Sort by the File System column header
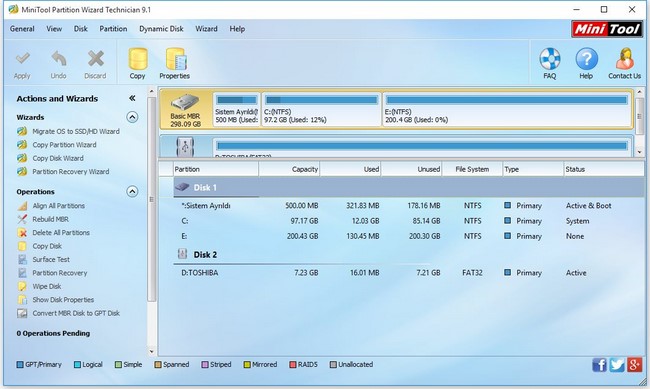Image resolution: width=650 pixels, height=389 pixels. pyautogui.click(x=472, y=169)
